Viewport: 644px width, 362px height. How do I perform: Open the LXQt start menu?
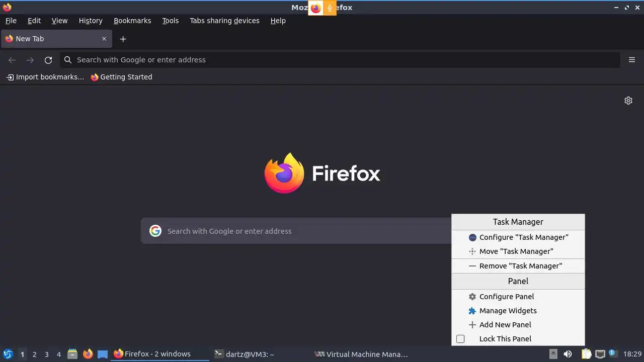[8, 354]
